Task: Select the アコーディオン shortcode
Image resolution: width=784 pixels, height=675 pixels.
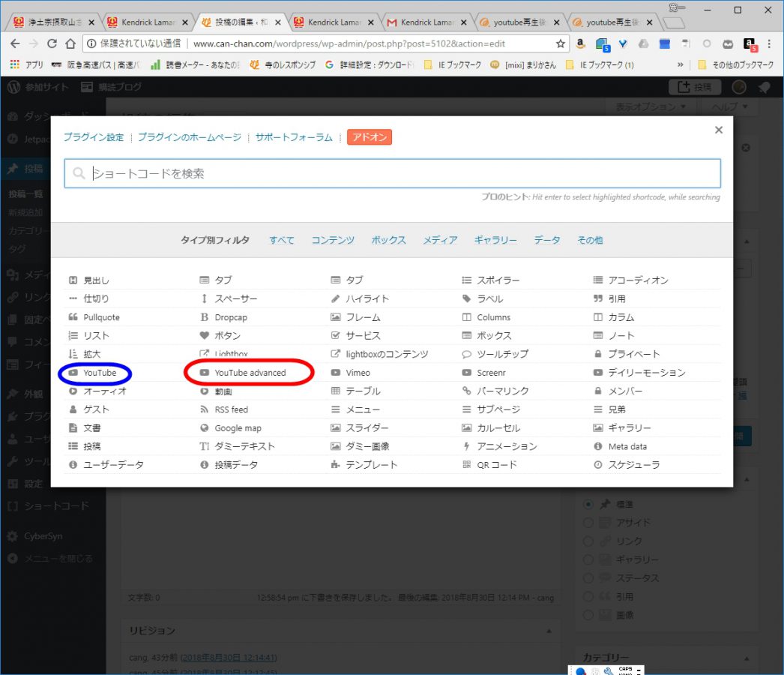Action: coord(630,280)
